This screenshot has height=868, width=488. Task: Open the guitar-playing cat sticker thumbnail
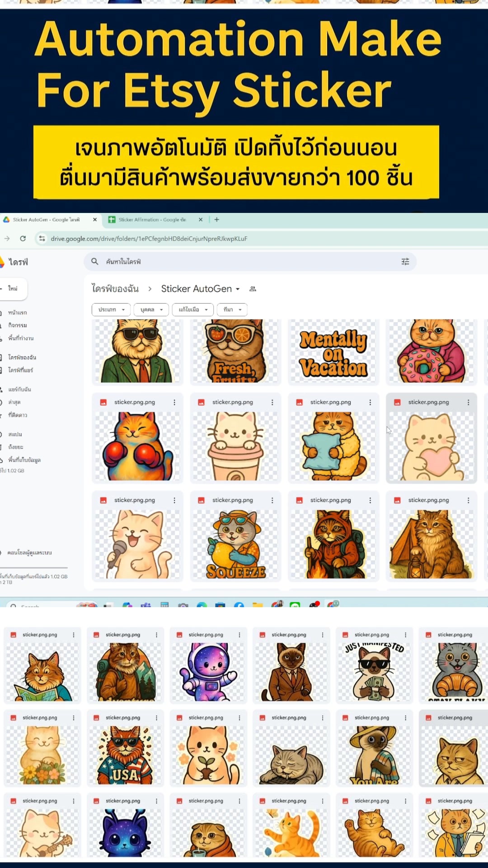42,833
